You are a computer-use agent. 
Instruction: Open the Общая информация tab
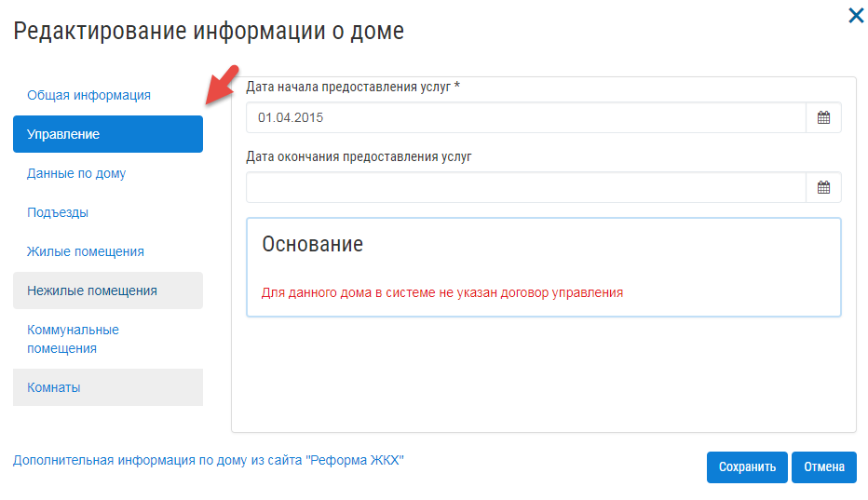click(x=88, y=95)
